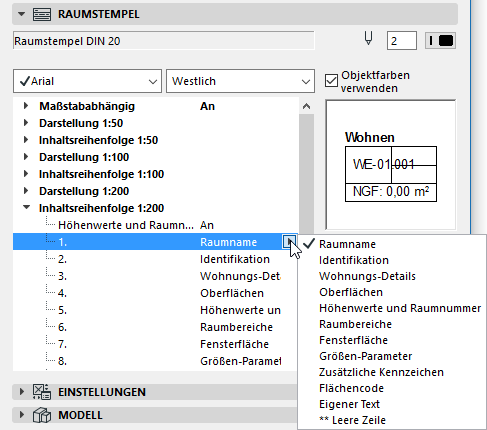Click the highlighted row 1. Raumname
The width and height of the screenshot is (487, 430).
[155, 242]
